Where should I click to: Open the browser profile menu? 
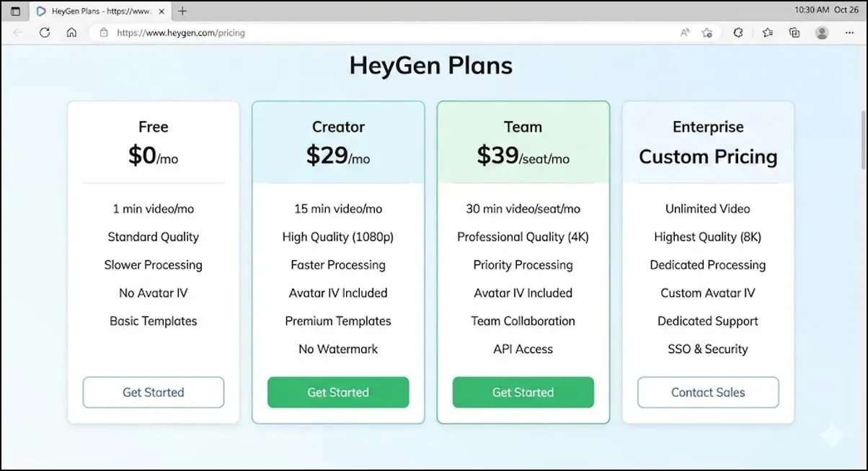[823, 32]
